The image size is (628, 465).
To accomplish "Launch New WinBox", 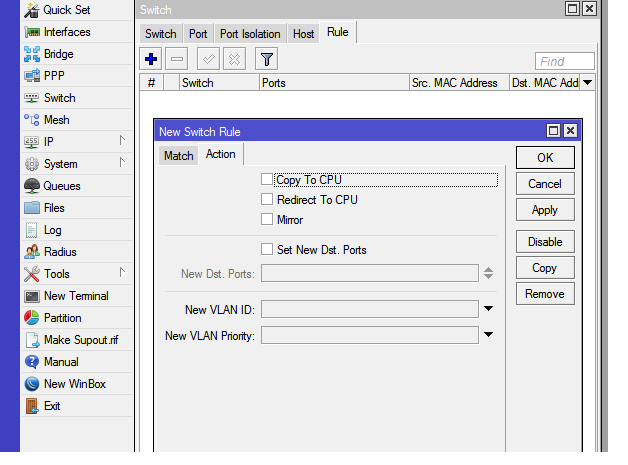I will pyautogui.click(x=76, y=384).
